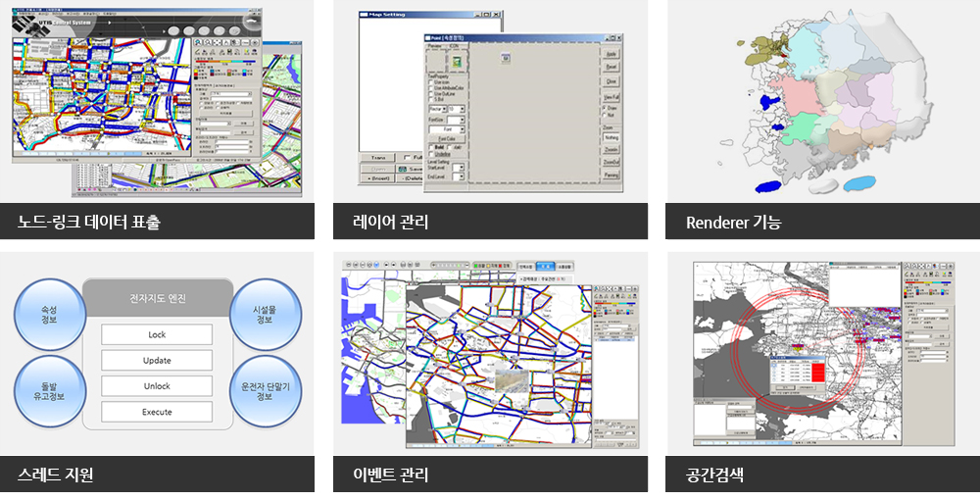Click the UTIS Control System title text

[x=65, y=23]
